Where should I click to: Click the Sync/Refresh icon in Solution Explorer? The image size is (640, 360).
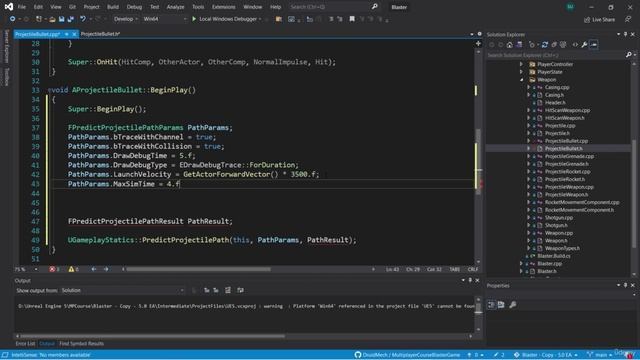tap(544, 44)
